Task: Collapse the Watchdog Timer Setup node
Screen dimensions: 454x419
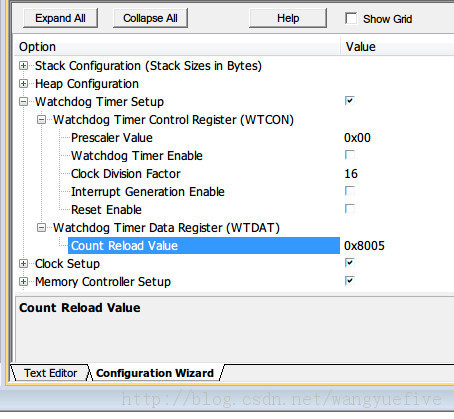Action: pyautogui.click(x=23, y=101)
